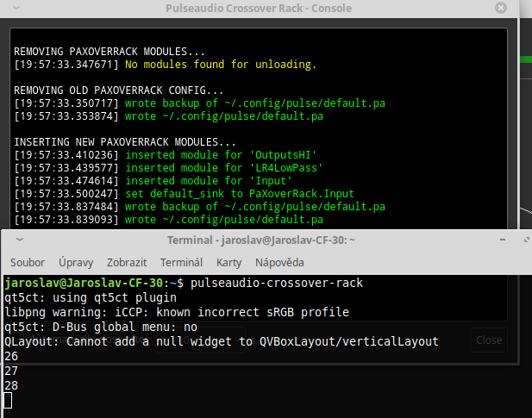This screenshot has width=532, height=418.
Task: Open the Úpravy menu
Action: click(76, 262)
